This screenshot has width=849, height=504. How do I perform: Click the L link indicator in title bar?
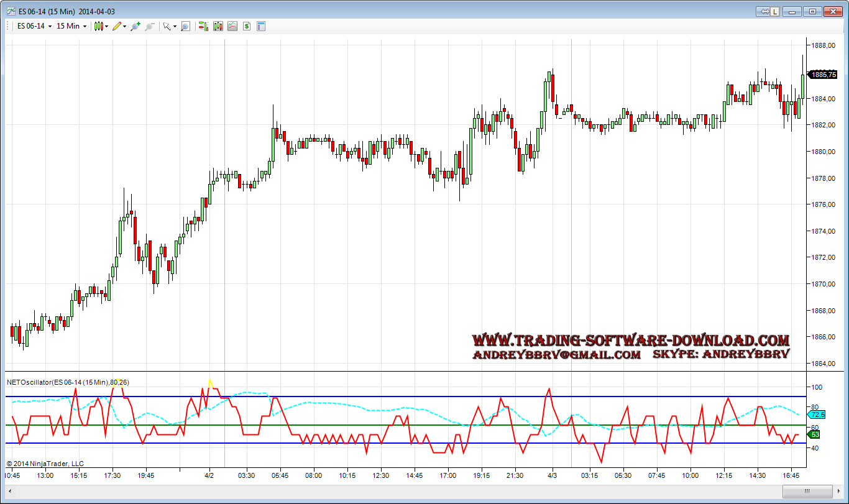(x=775, y=11)
